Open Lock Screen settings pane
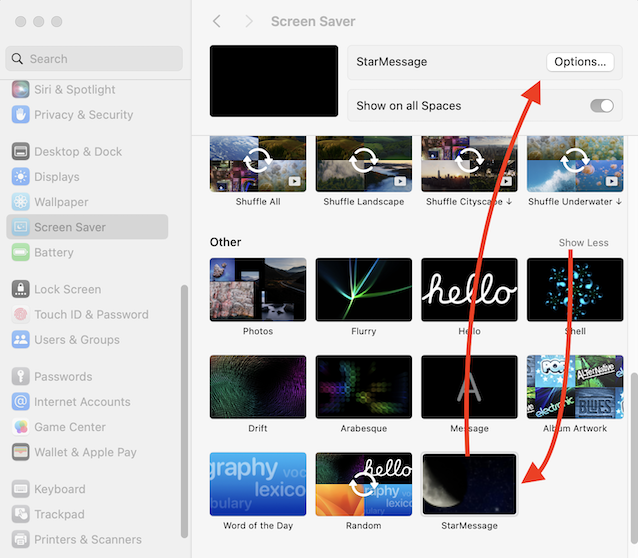 click(68, 289)
